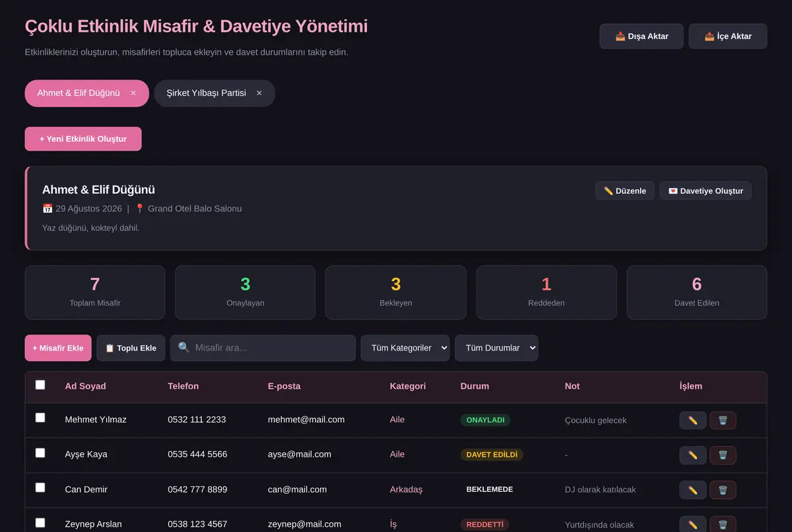Remove Can Demir via trash icon
This screenshot has height=532, width=792.
(723, 490)
